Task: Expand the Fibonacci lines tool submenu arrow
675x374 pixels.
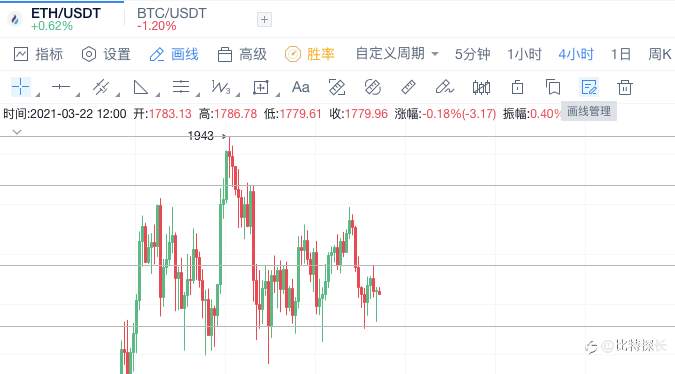Action: pyautogui.click(x=198, y=94)
